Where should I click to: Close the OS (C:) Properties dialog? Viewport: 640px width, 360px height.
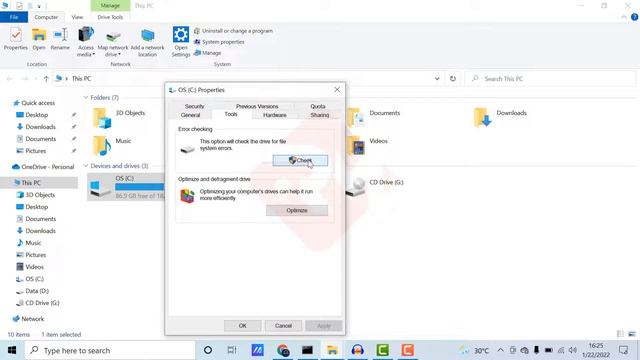[x=337, y=89]
